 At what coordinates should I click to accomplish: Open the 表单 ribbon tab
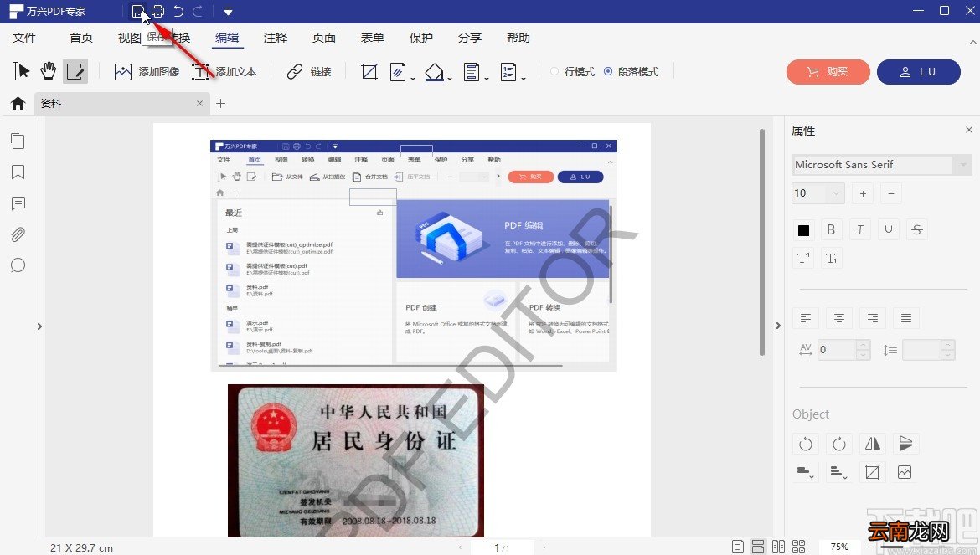373,38
